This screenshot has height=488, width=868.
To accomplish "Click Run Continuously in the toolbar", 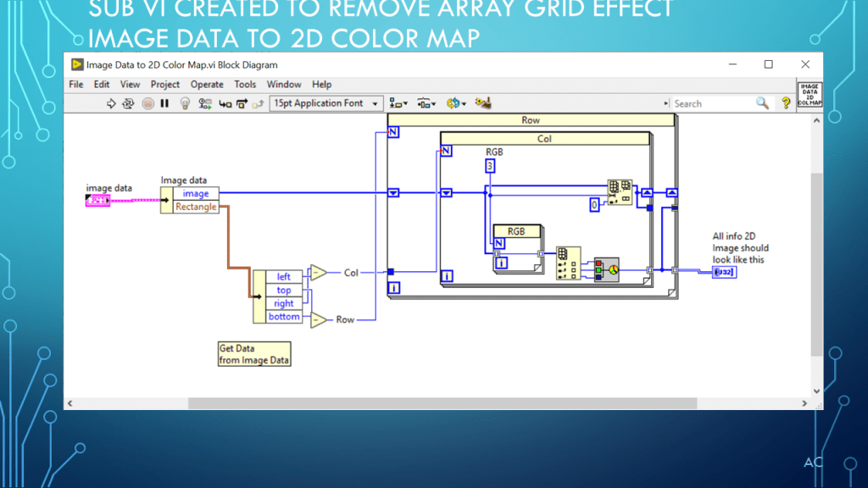I will click(129, 103).
